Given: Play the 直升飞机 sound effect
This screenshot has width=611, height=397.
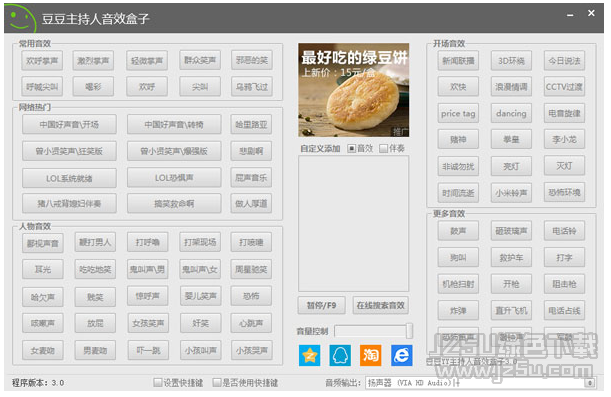Looking at the screenshot, I should coord(511,311).
